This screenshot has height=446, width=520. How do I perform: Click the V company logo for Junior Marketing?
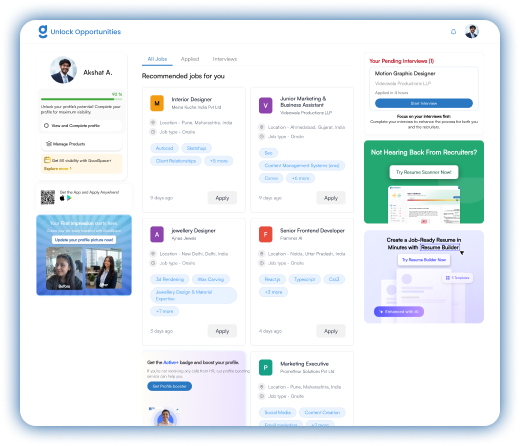point(266,106)
